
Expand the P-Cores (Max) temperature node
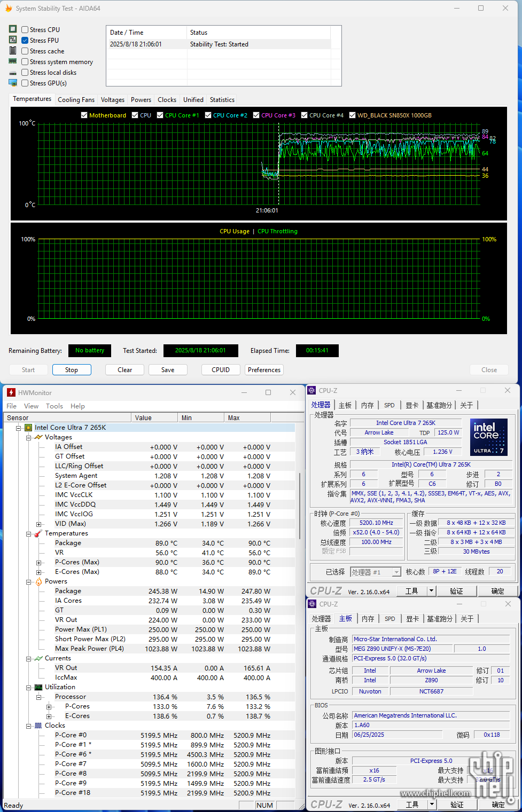coord(38,563)
